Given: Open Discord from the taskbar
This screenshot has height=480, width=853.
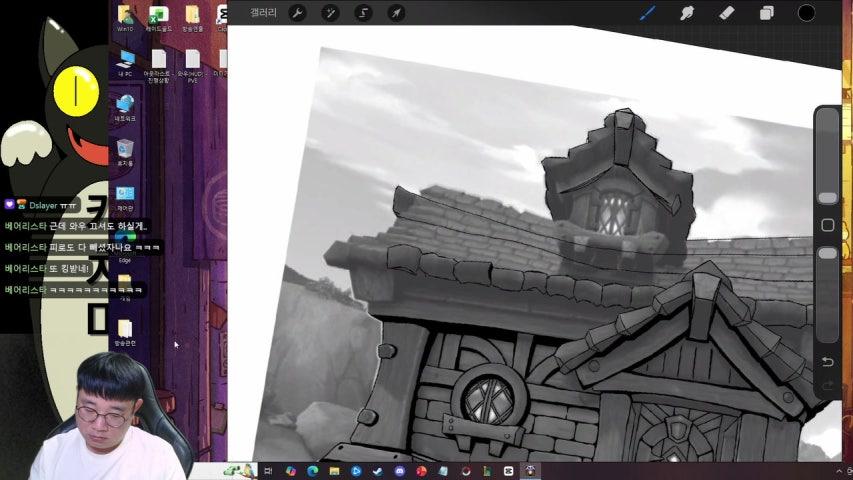Looking at the screenshot, I should click(399, 471).
